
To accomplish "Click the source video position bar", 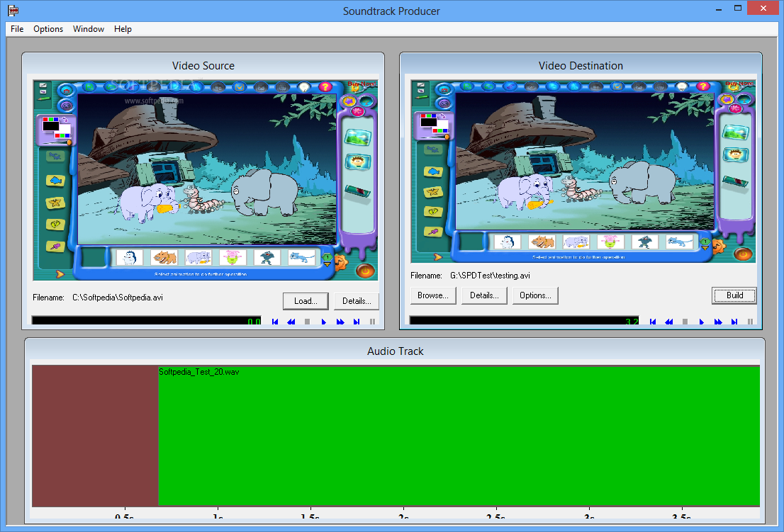I will point(146,321).
